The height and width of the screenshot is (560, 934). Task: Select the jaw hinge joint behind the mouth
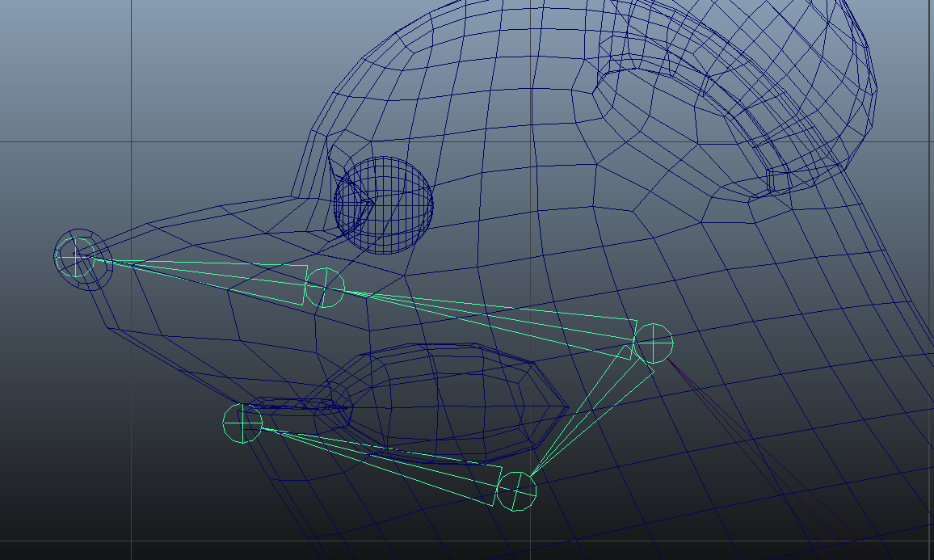pyautogui.click(x=653, y=343)
